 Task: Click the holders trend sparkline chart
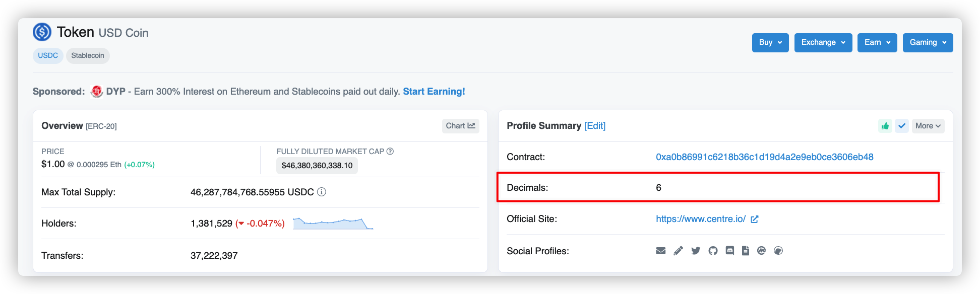tap(333, 224)
